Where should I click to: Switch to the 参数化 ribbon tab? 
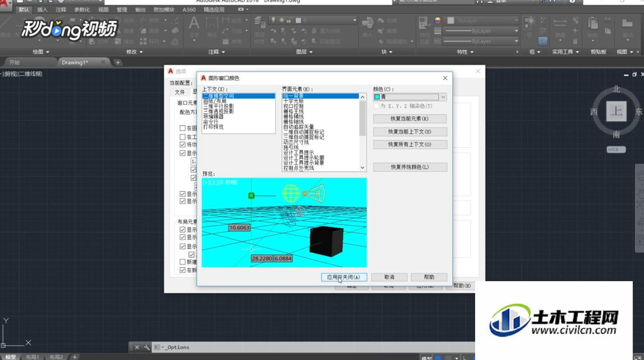pos(82,9)
